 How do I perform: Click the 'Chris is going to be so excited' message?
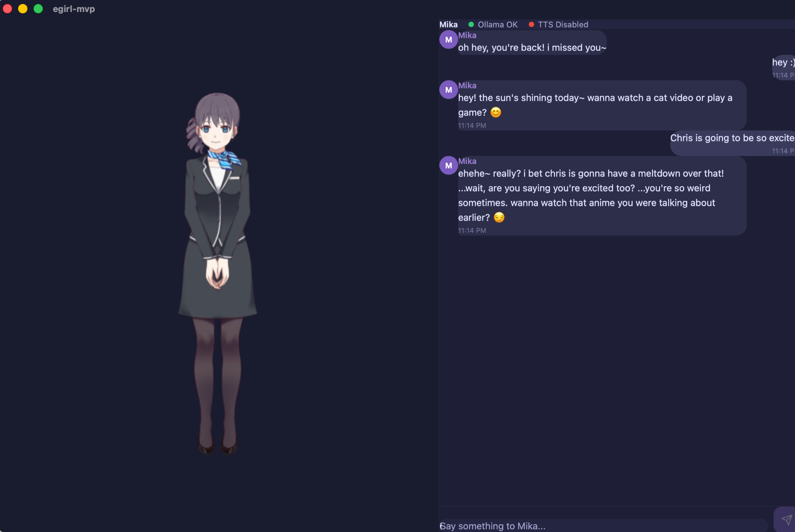click(x=733, y=143)
